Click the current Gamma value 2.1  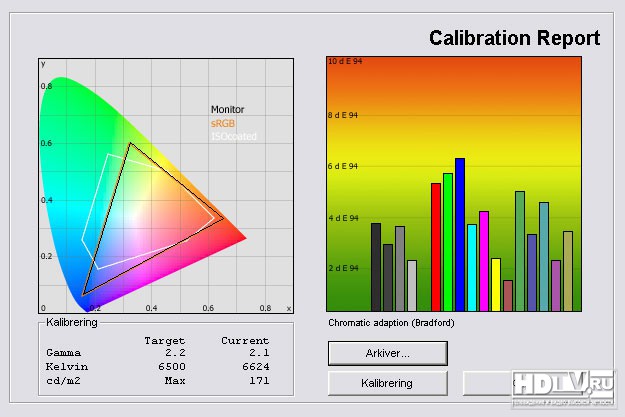click(x=259, y=352)
